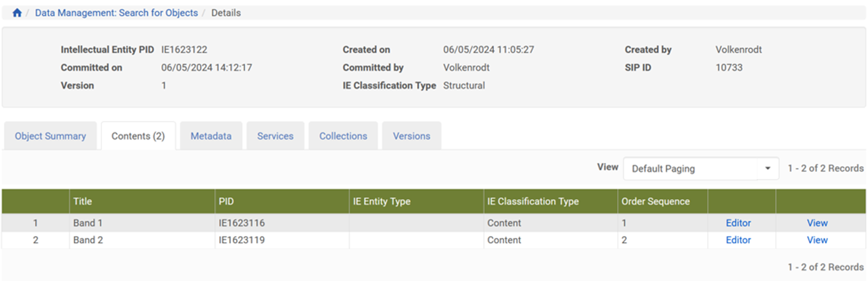
Task: Open the Metadata tab
Action: point(211,136)
